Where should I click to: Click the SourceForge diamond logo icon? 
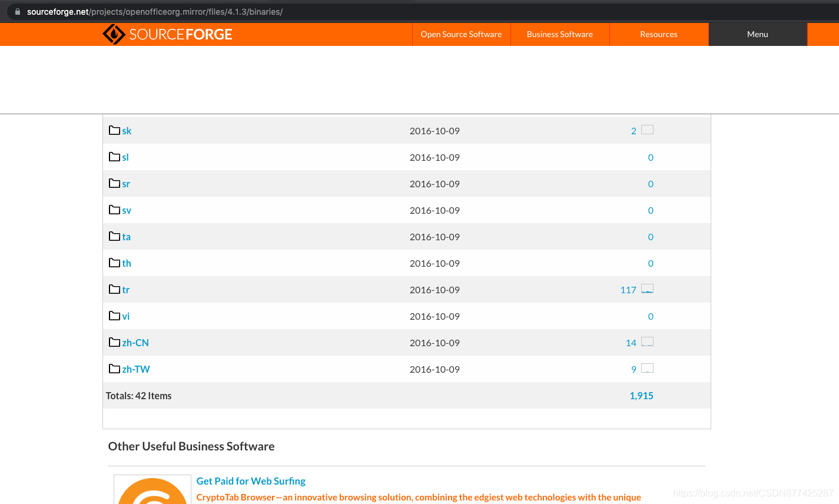[x=114, y=34]
